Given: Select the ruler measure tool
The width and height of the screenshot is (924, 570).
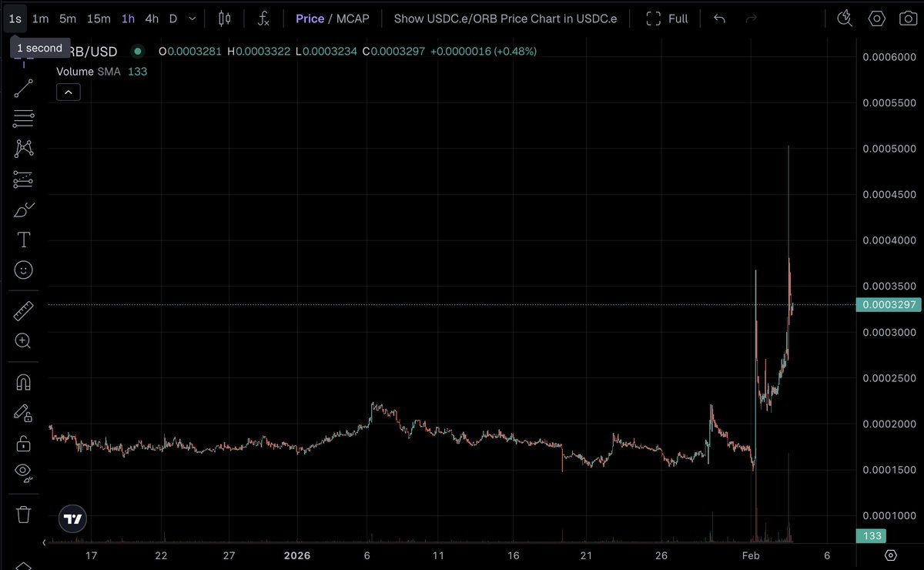Looking at the screenshot, I should tap(24, 310).
